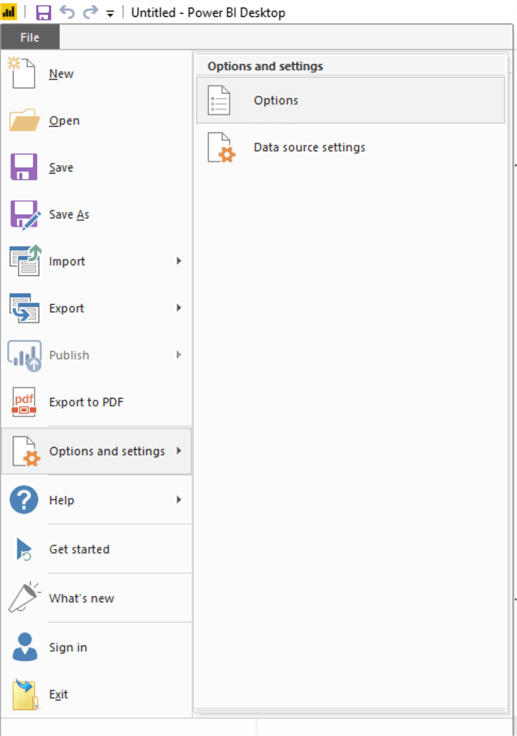Viewport: 517px width, 736px height.
Task: Click the Options and settings submenu header
Action: [265, 66]
